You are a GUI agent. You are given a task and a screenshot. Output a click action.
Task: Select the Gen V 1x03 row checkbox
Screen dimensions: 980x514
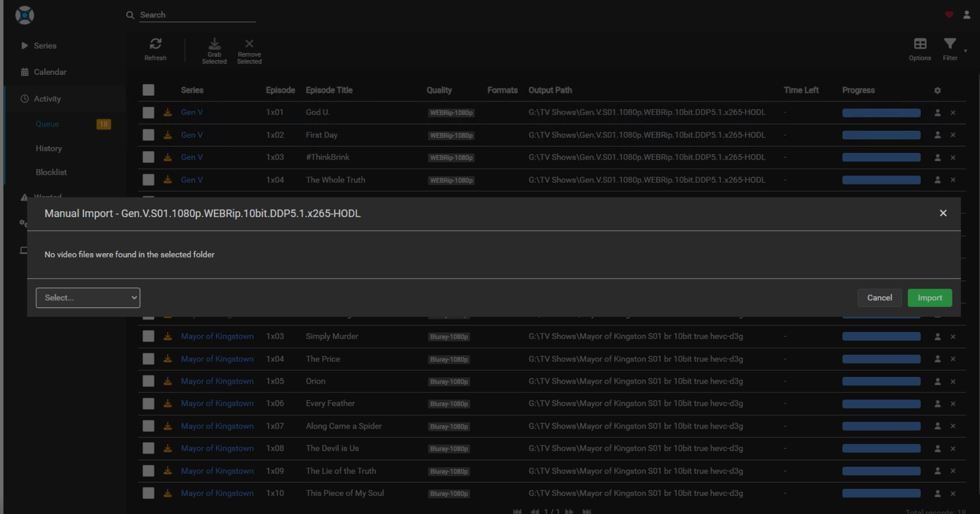tap(149, 157)
